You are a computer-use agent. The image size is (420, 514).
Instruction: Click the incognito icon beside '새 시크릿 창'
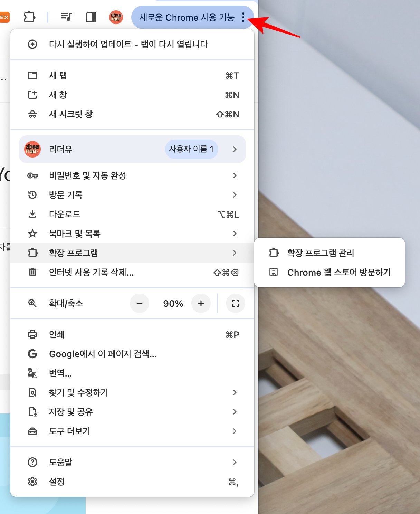pyautogui.click(x=32, y=114)
